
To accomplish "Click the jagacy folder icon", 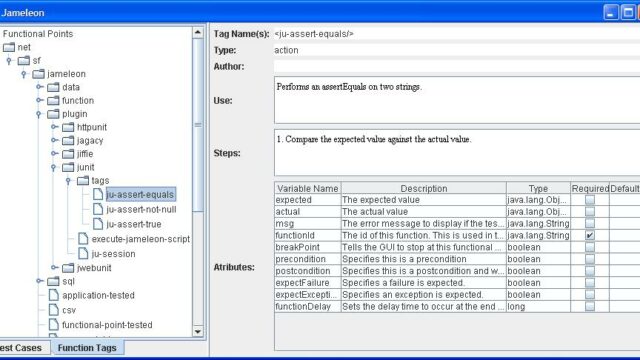I will pyautogui.click(x=68, y=141).
